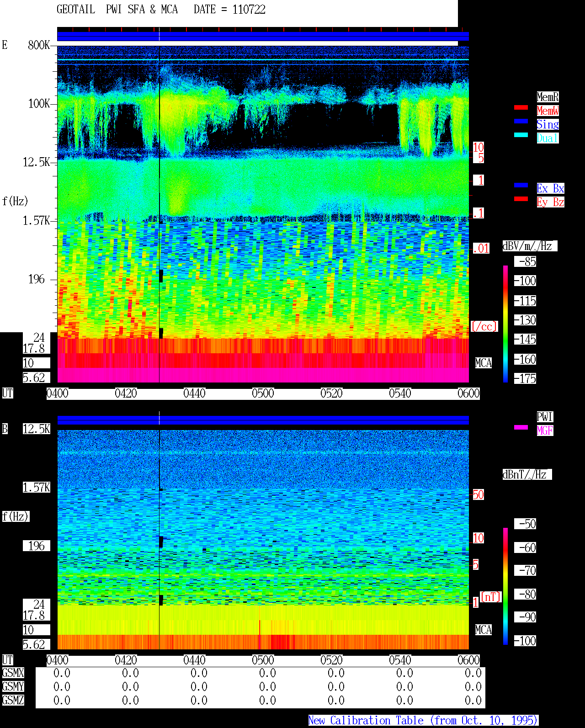Click the 100K frequency axis label
The image size is (585, 728).
pos(39,103)
